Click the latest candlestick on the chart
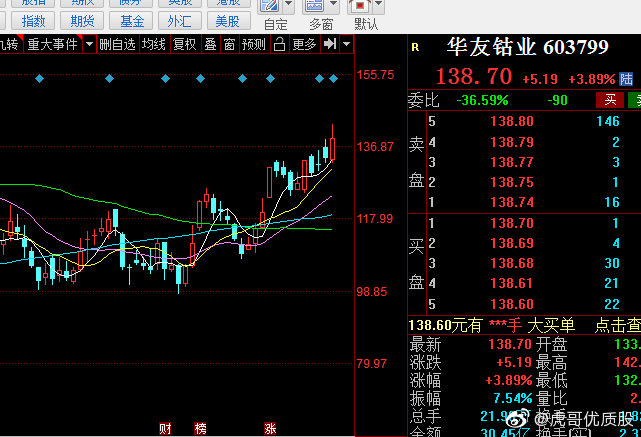Image resolution: width=641 pixels, height=437 pixels. [333, 146]
